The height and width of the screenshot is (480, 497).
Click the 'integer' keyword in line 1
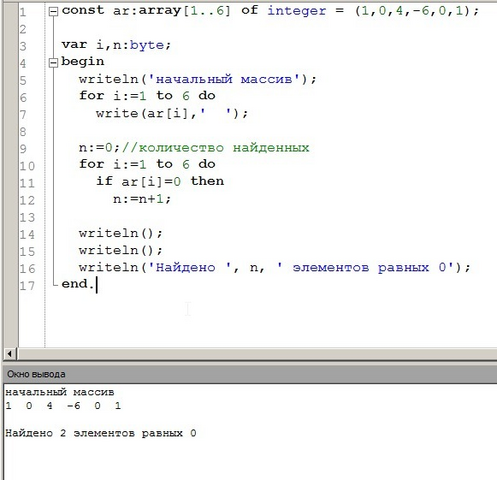297,11
